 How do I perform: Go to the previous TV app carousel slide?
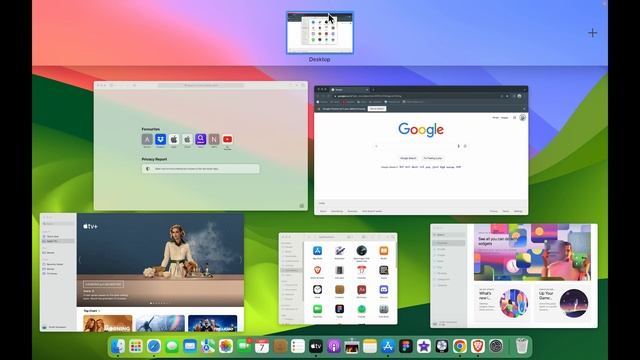80,259
